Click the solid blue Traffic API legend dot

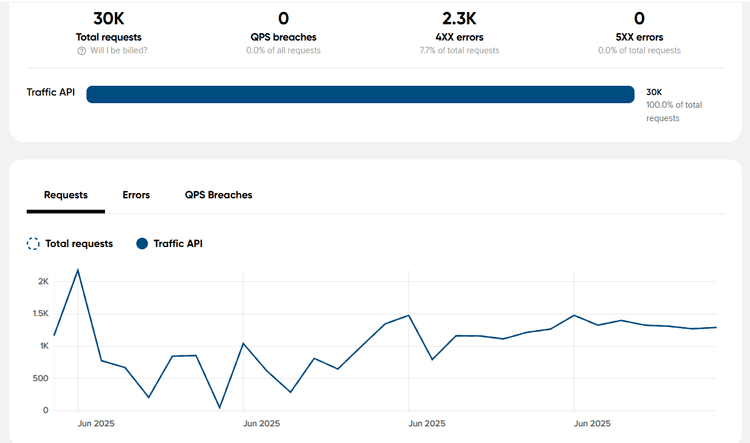point(141,243)
